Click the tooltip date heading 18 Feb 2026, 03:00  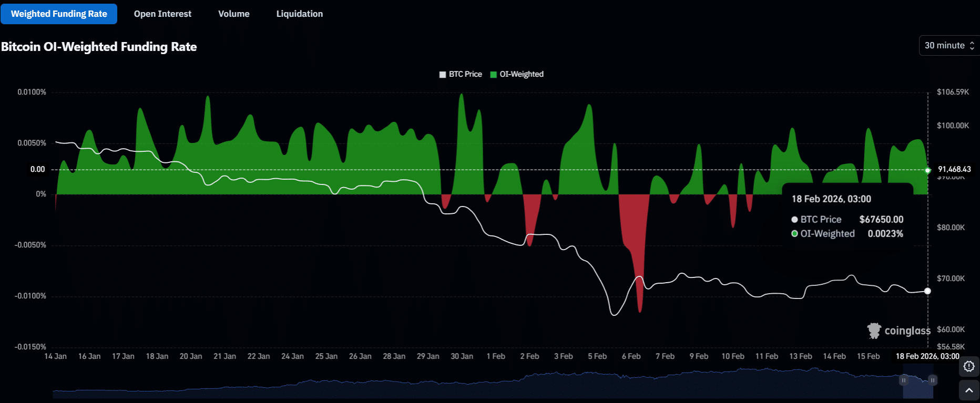[831, 199]
